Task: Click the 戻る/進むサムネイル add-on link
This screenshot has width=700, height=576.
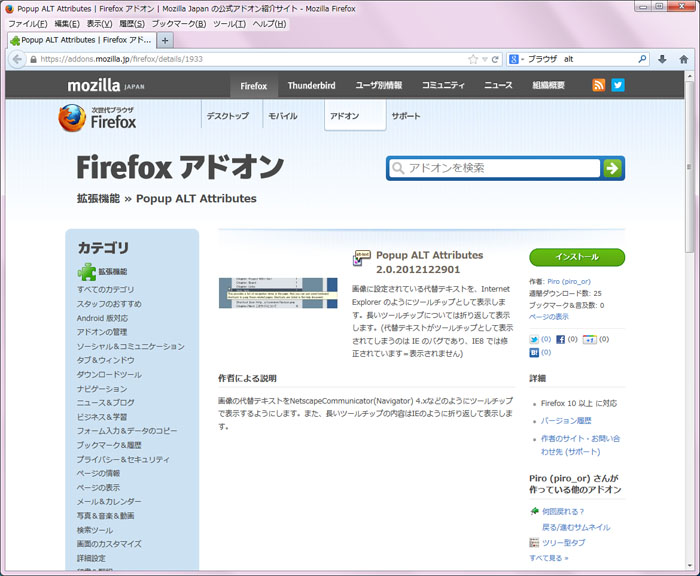Action: pyautogui.click(x=576, y=527)
